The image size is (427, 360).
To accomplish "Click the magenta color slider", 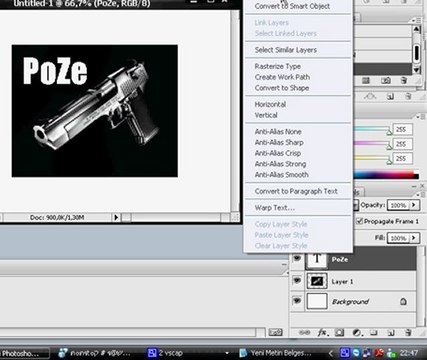I will pos(373,144).
